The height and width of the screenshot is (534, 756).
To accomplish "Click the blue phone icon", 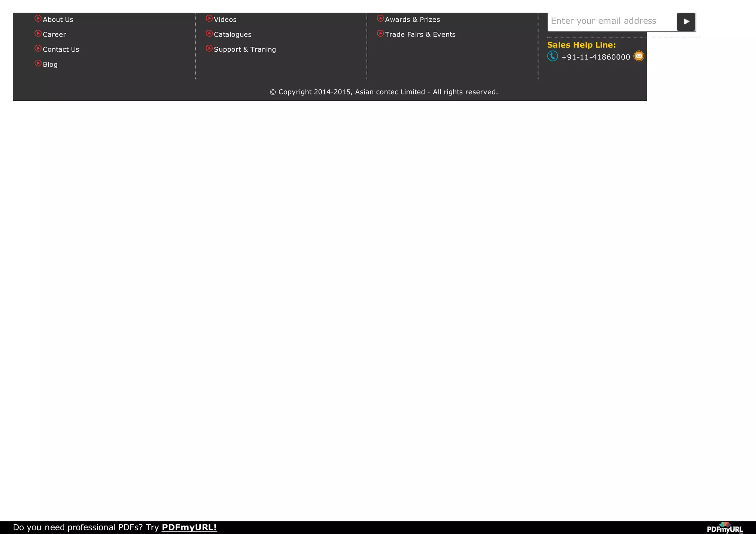I will [x=552, y=56].
